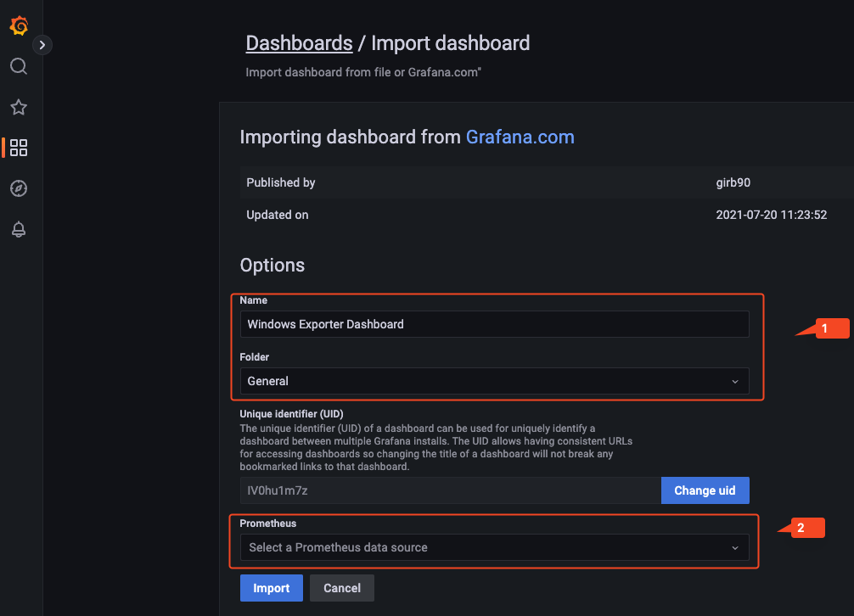Viewport: 854px width, 616px height.
Task: Click the UID field IV0hu1m7z
Action: pyautogui.click(x=451, y=490)
